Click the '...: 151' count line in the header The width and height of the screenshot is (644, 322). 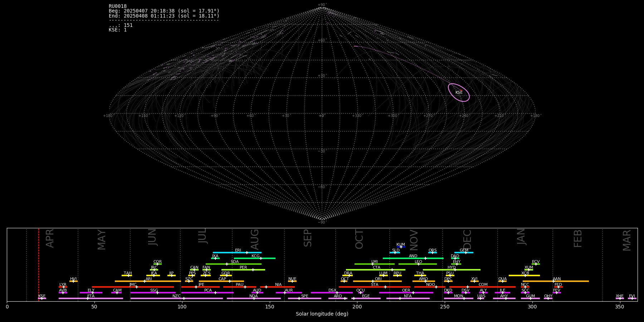click(121, 25)
